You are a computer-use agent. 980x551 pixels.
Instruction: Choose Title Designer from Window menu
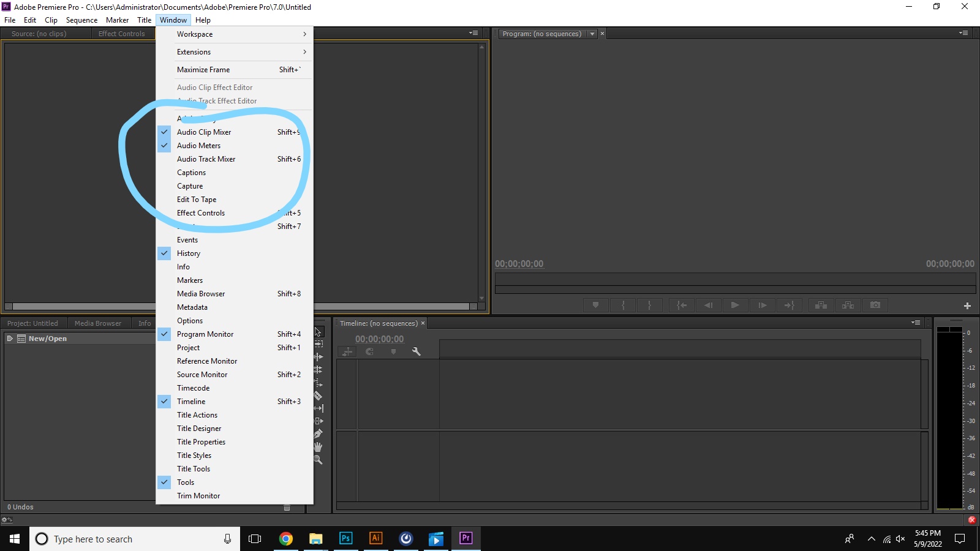[x=235, y=429]
